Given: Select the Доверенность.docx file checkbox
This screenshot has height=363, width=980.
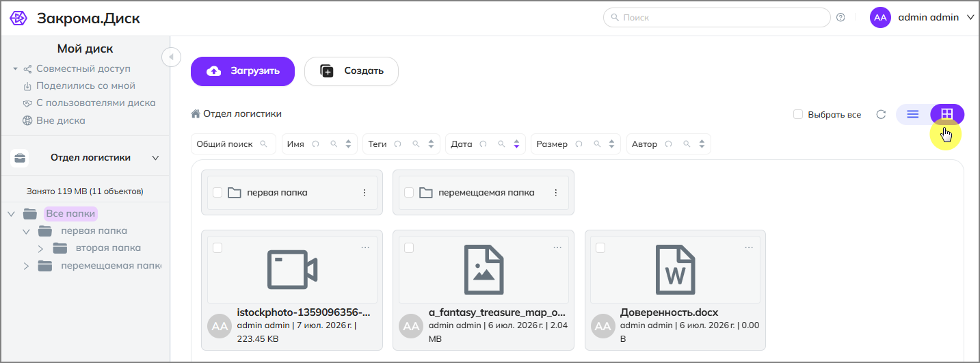Looking at the screenshot, I should (600, 247).
